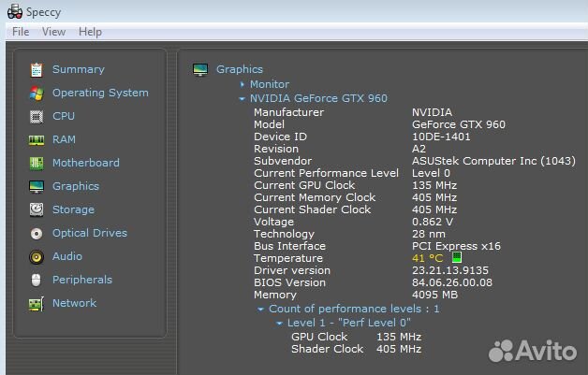Open the Network section
The width and height of the screenshot is (588, 375).
point(74,303)
